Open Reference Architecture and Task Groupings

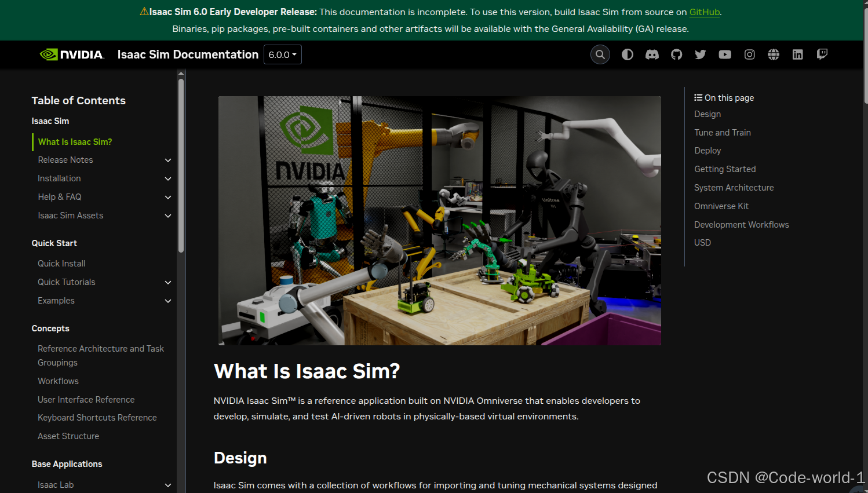click(x=101, y=356)
